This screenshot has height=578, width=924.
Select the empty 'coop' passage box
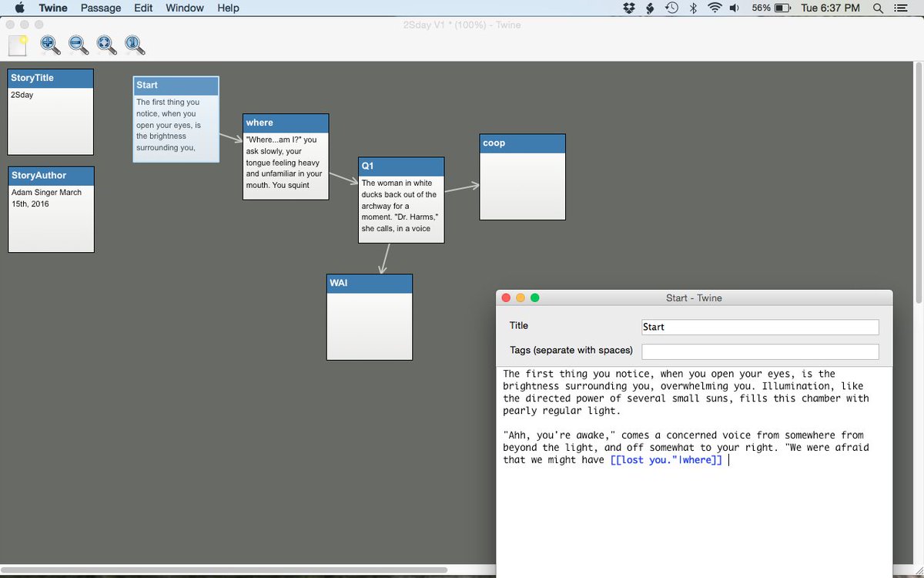[523, 177]
